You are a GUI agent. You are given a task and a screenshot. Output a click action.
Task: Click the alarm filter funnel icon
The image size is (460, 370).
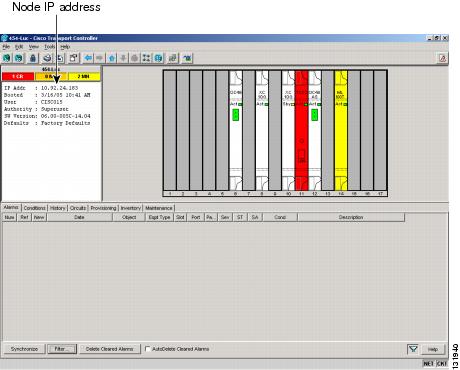(413, 349)
